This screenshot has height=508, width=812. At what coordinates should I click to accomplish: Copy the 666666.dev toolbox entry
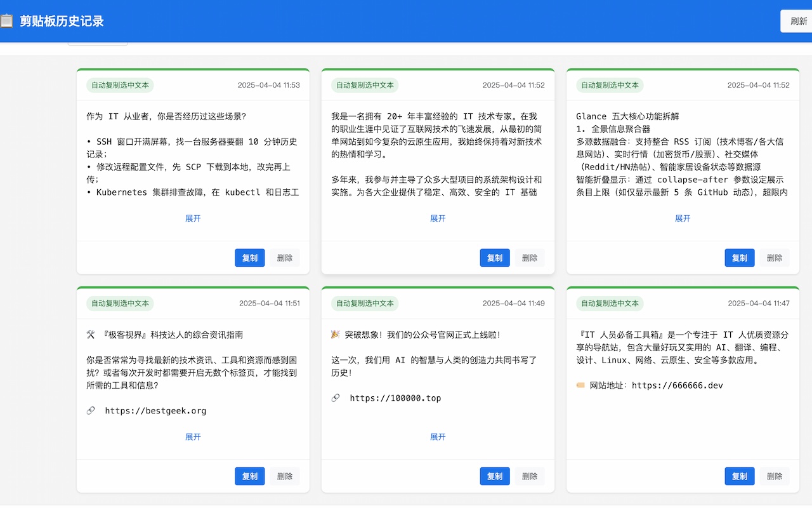point(739,476)
